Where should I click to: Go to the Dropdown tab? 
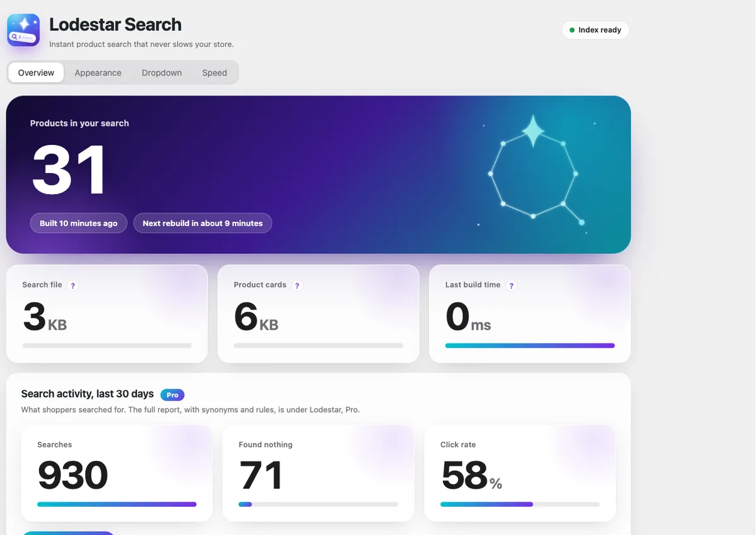point(162,72)
